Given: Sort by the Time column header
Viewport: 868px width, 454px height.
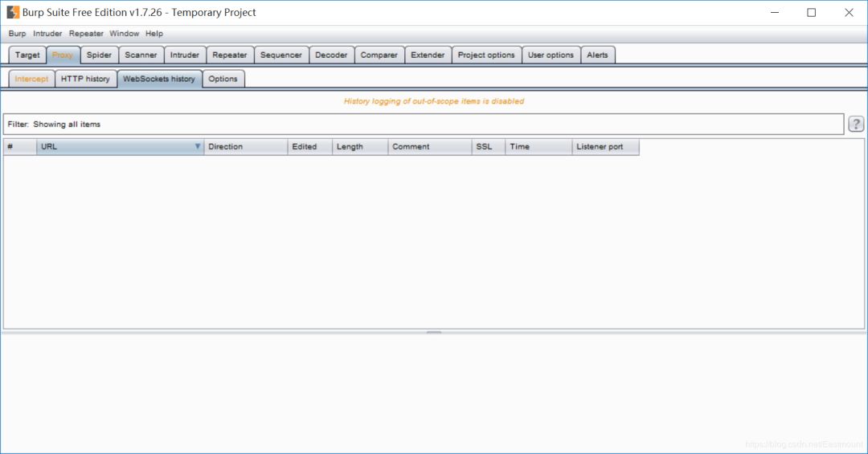Looking at the screenshot, I should 538,147.
